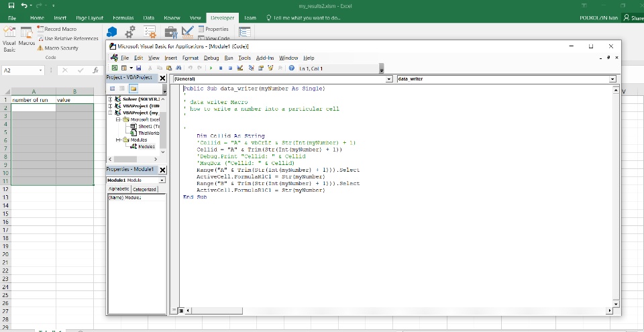Screen dimensions: 644x332
Task: Open the Macros button in Excel ribbon
Action: click(26, 38)
